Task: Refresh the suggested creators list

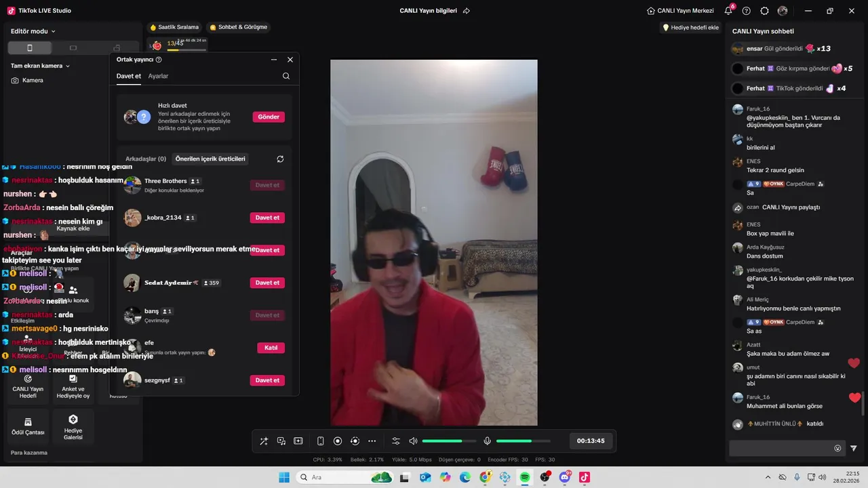Action: (x=280, y=159)
